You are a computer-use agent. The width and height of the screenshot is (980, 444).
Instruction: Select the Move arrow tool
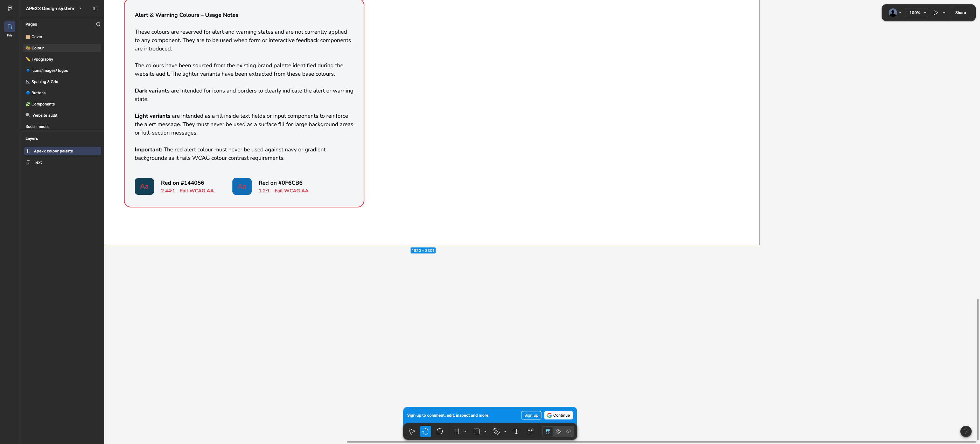[x=411, y=431]
